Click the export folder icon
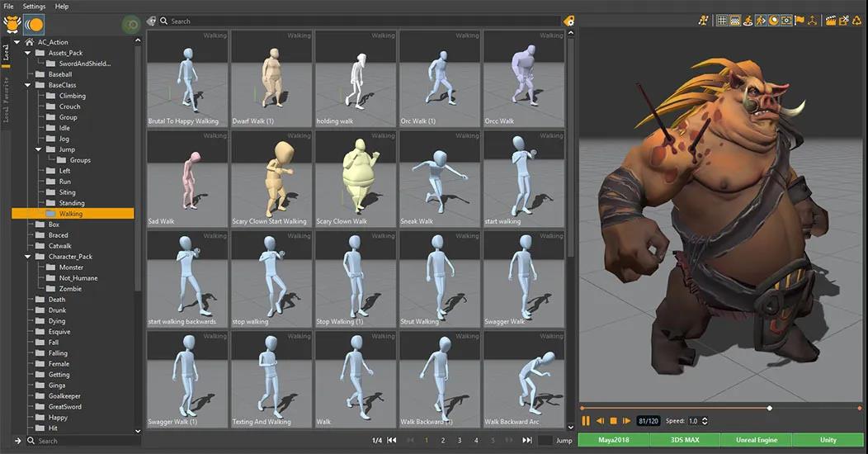 pyautogui.click(x=843, y=21)
